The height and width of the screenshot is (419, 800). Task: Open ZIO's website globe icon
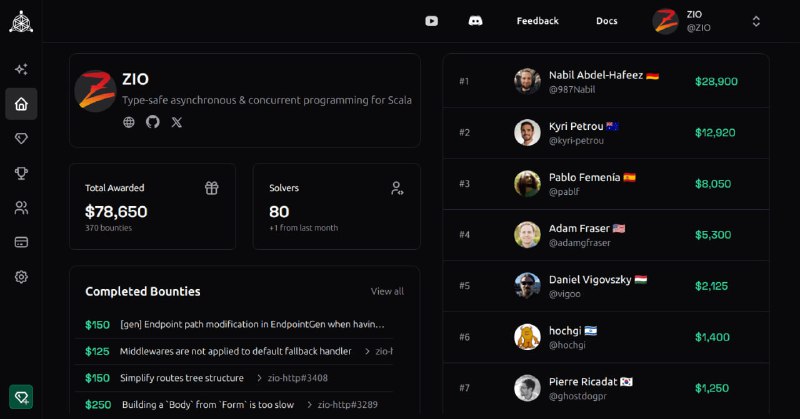pyautogui.click(x=129, y=122)
